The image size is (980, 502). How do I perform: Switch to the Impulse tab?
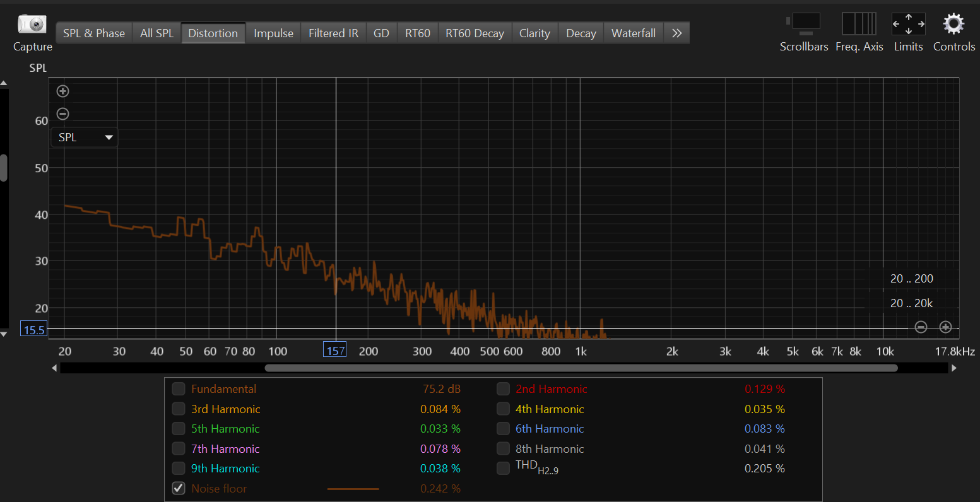pos(273,33)
